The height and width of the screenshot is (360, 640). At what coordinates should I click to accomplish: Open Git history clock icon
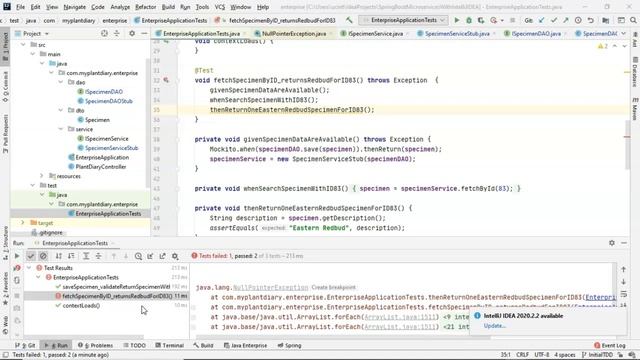coord(578,20)
